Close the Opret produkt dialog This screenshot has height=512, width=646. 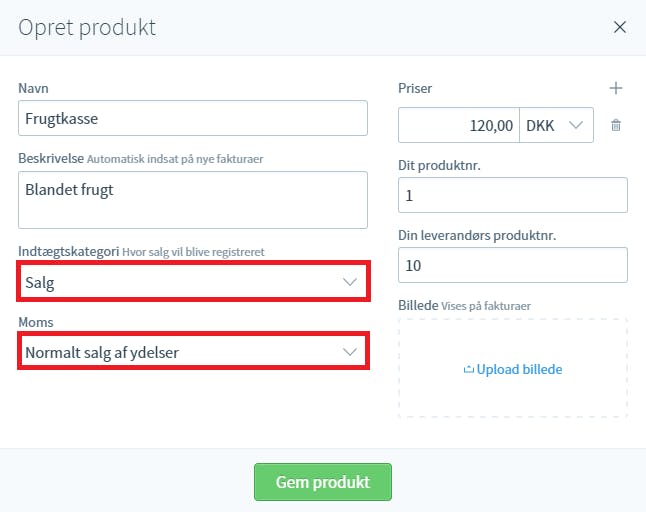(620, 27)
